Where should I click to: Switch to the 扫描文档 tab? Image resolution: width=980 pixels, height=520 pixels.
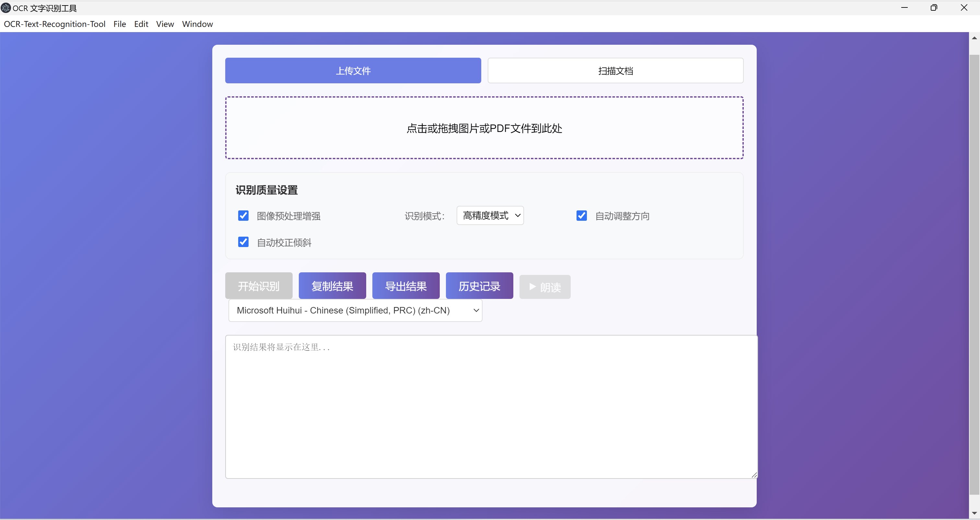pos(615,71)
